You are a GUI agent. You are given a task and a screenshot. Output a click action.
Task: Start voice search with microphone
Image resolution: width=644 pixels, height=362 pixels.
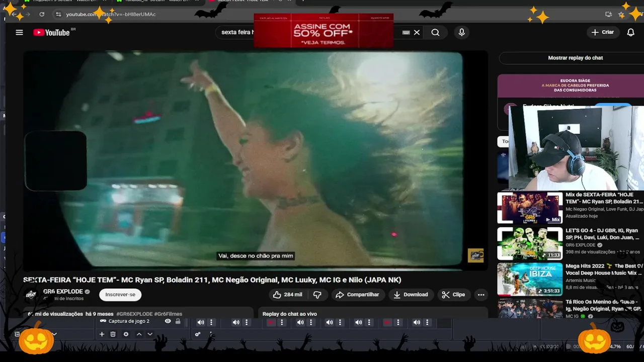461,32
